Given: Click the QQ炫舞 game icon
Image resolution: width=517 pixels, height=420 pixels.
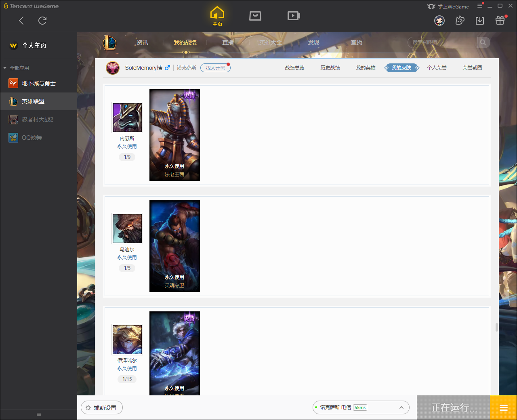Looking at the screenshot, I should point(13,138).
